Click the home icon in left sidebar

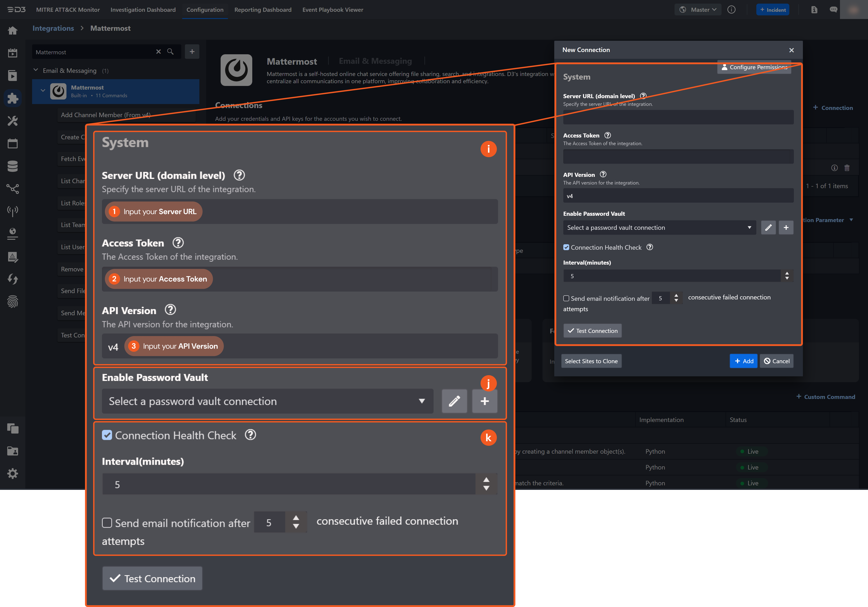[12, 31]
